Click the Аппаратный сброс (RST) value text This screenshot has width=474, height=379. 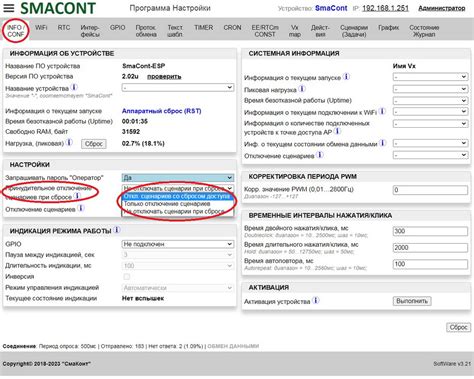pos(161,111)
